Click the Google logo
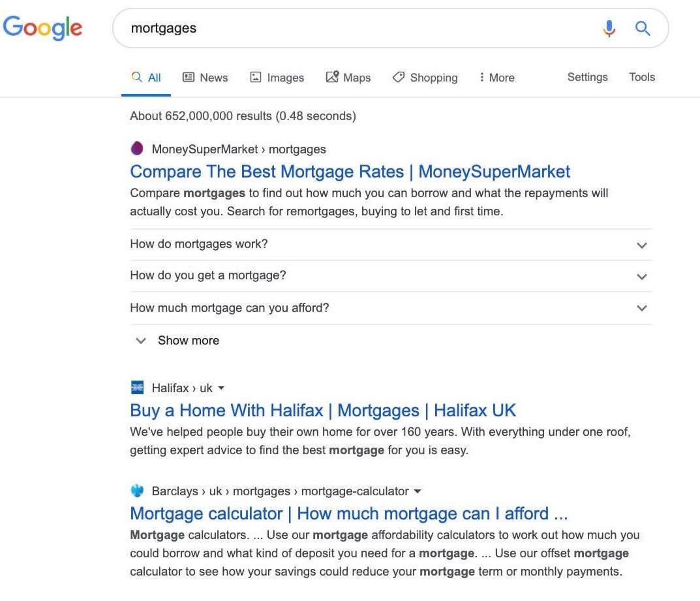 point(42,27)
